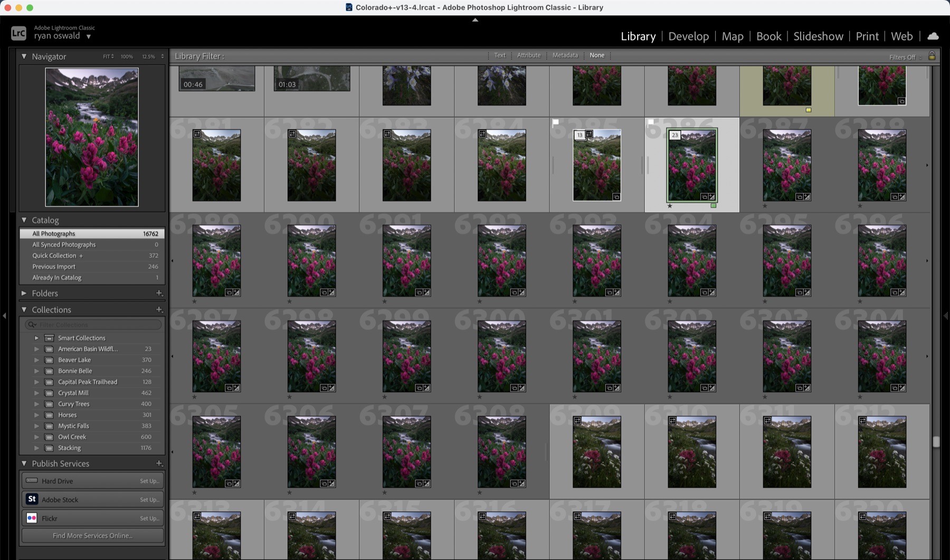The width and height of the screenshot is (950, 560).
Task: Click Set Up for Adobe Stock
Action: click(149, 499)
